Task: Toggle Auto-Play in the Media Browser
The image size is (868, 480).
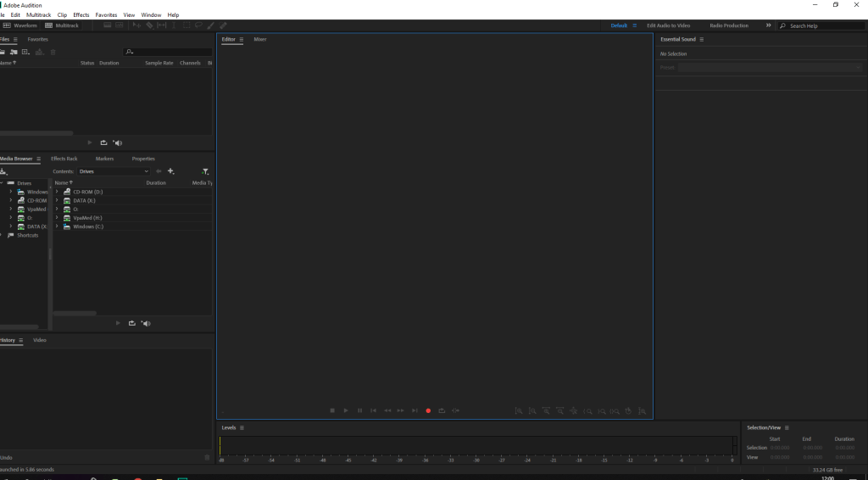Action: 146,323
